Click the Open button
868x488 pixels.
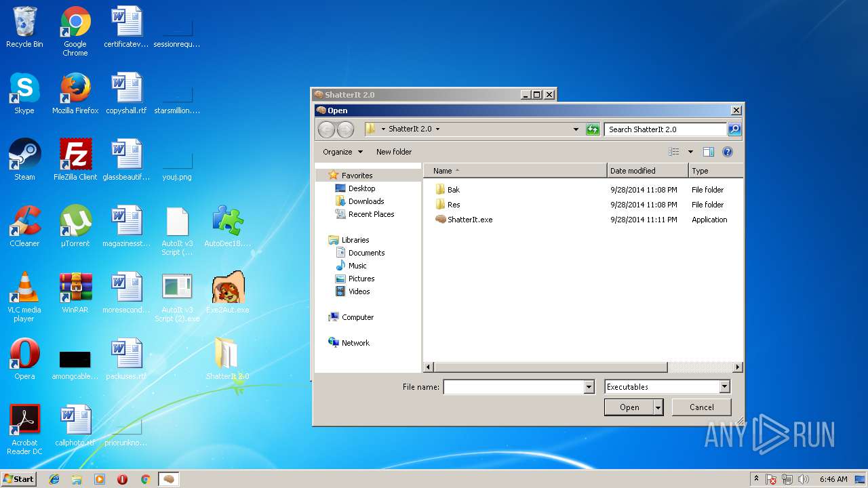(629, 407)
